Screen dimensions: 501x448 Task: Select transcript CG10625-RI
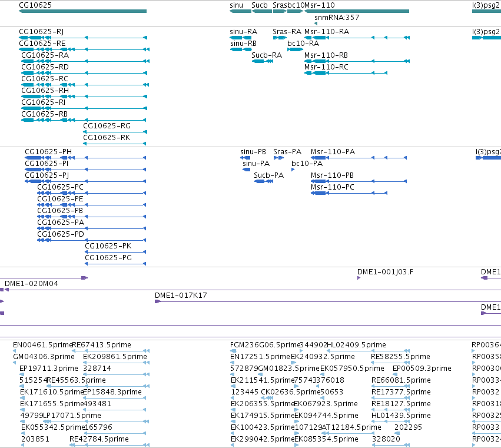click(84, 108)
